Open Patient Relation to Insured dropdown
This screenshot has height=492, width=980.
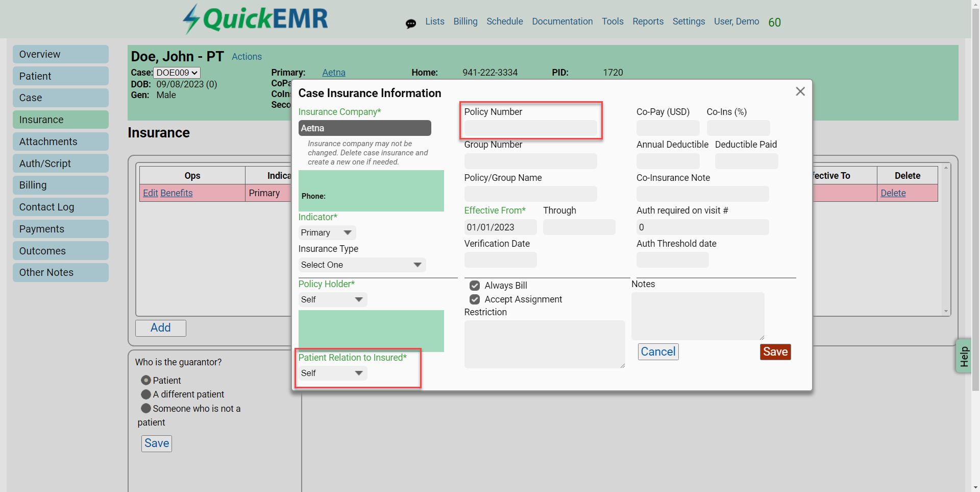(333, 373)
